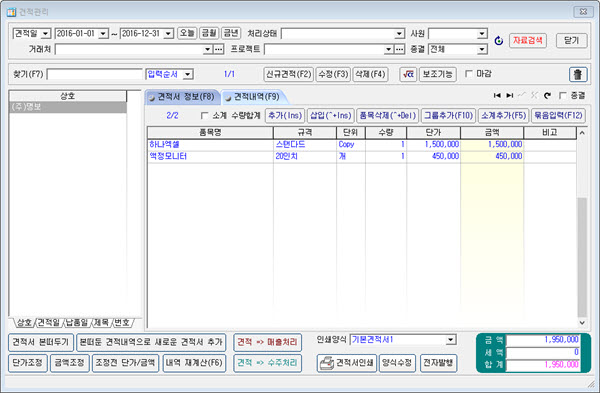Click 소계추가(F5) button

(x=503, y=116)
